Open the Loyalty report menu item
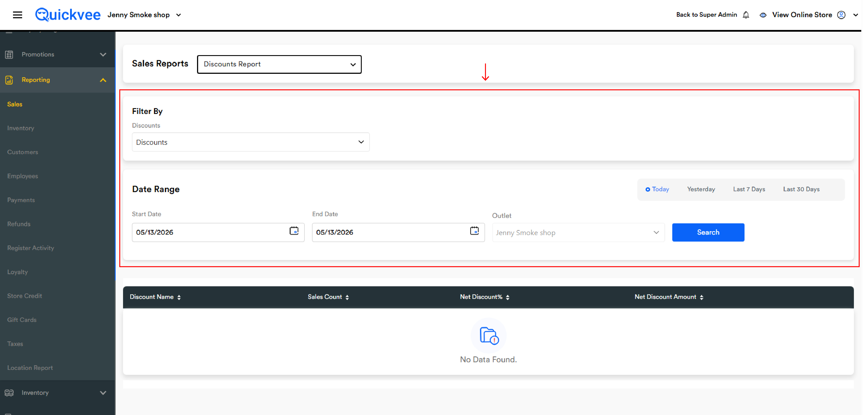This screenshot has height=415, width=868. coord(18,272)
